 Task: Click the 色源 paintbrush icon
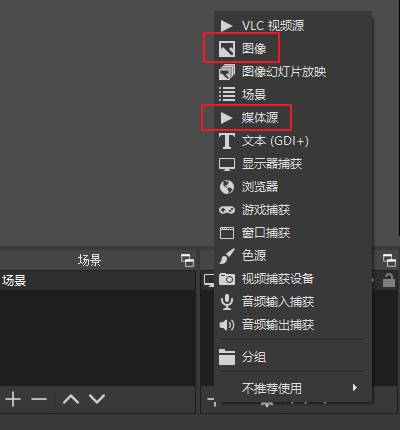point(227,256)
